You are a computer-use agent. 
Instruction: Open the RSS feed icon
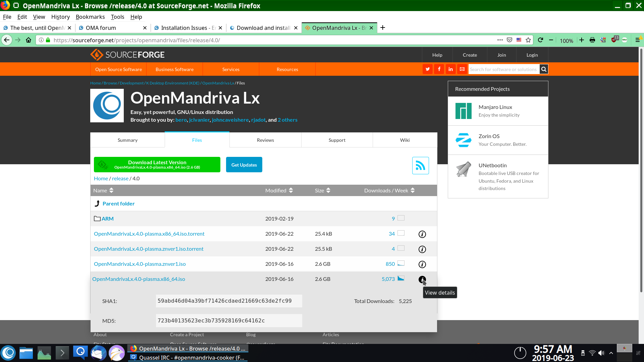pyautogui.click(x=421, y=166)
